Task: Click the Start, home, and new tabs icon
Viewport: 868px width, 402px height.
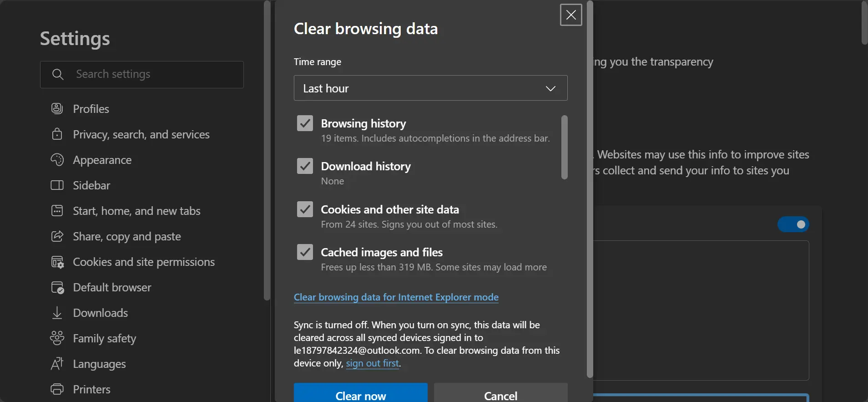Action: pos(57,210)
